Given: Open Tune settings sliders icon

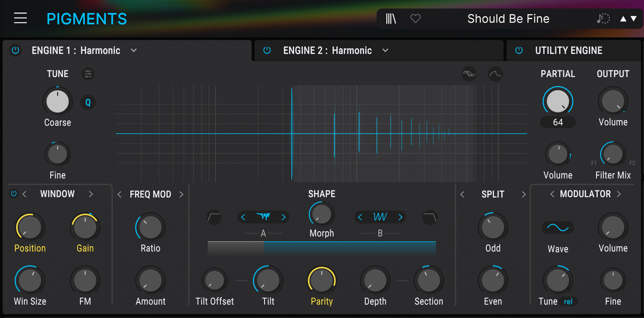Looking at the screenshot, I should (88, 74).
